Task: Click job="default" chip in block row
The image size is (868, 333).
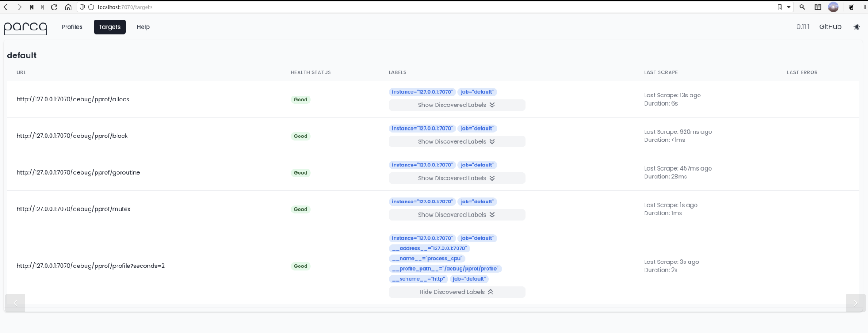Action: point(477,128)
